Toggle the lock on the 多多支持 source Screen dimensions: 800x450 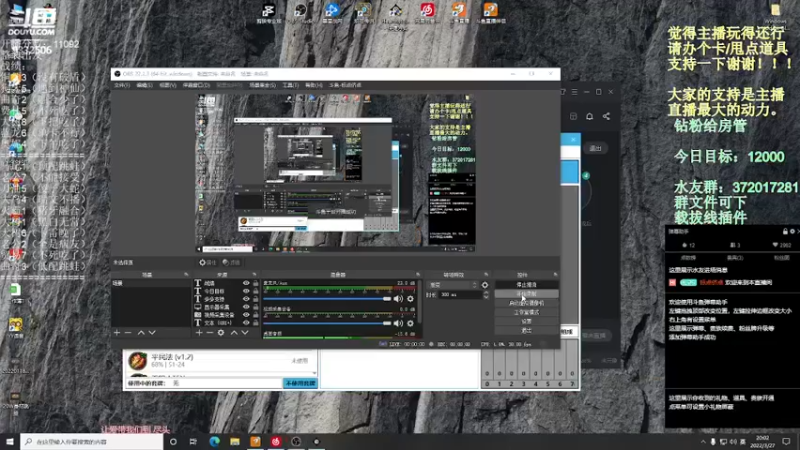point(256,299)
